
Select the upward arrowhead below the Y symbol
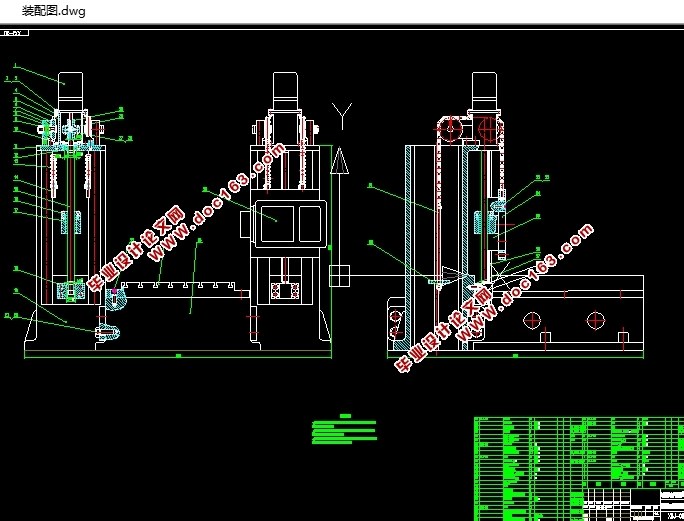[x=339, y=161]
